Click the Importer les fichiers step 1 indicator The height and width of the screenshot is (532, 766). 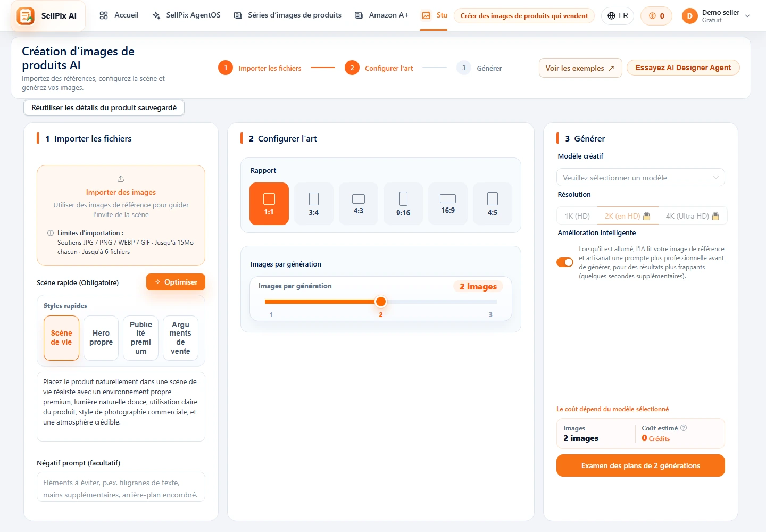point(260,68)
